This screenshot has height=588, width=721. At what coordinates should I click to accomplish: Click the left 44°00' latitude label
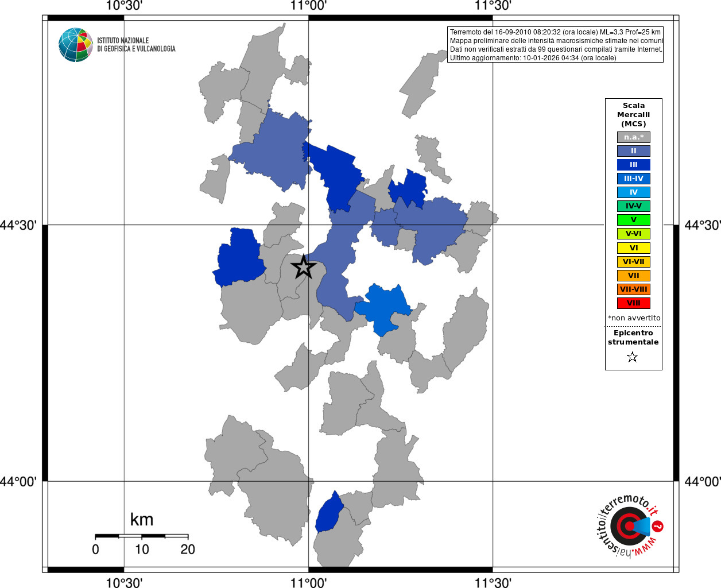18,481
